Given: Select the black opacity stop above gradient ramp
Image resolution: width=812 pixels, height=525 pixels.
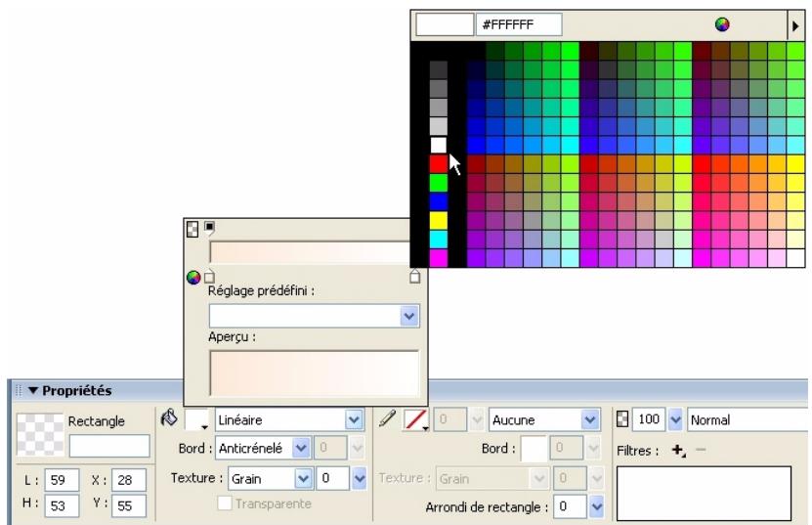Looking at the screenshot, I should [209, 228].
